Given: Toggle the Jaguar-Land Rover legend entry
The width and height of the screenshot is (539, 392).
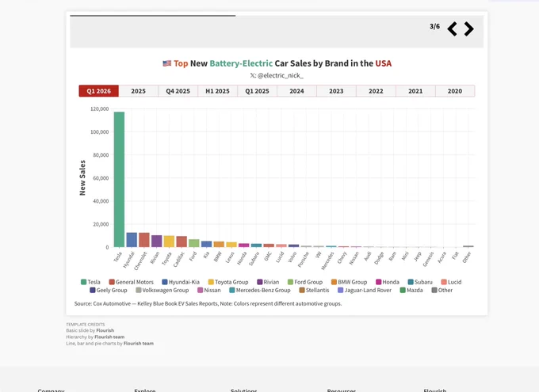Looking at the screenshot, I should (x=365, y=291).
